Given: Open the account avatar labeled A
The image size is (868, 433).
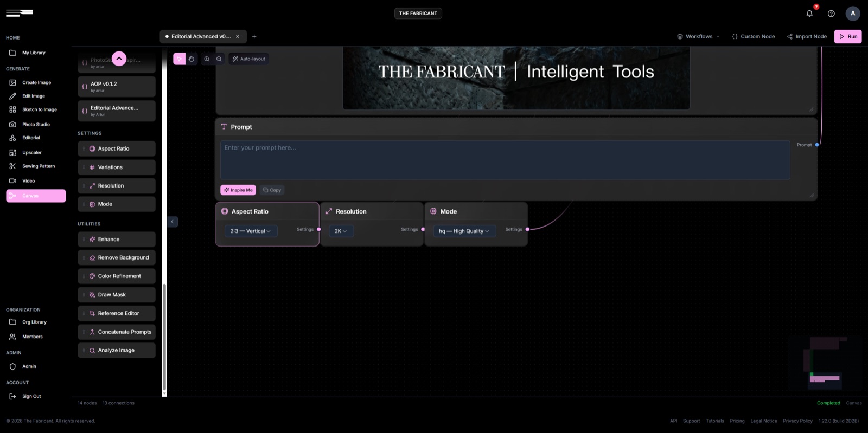Looking at the screenshot, I should click(x=853, y=14).
